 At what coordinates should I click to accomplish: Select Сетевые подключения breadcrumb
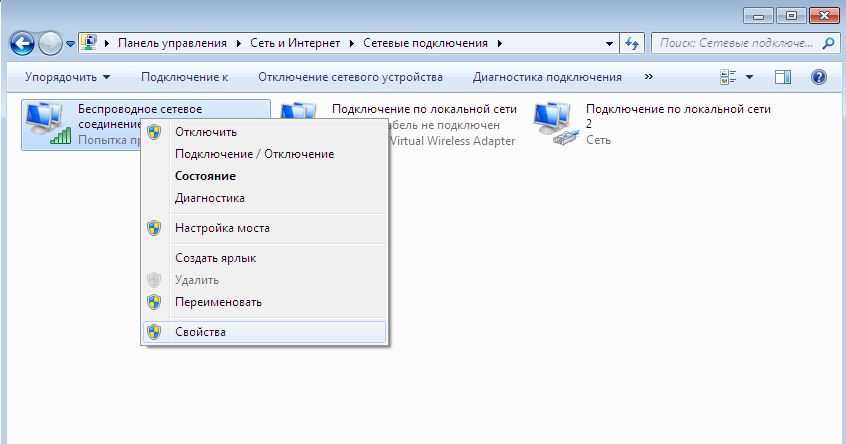pyautogui.click(x=425, y=43)
